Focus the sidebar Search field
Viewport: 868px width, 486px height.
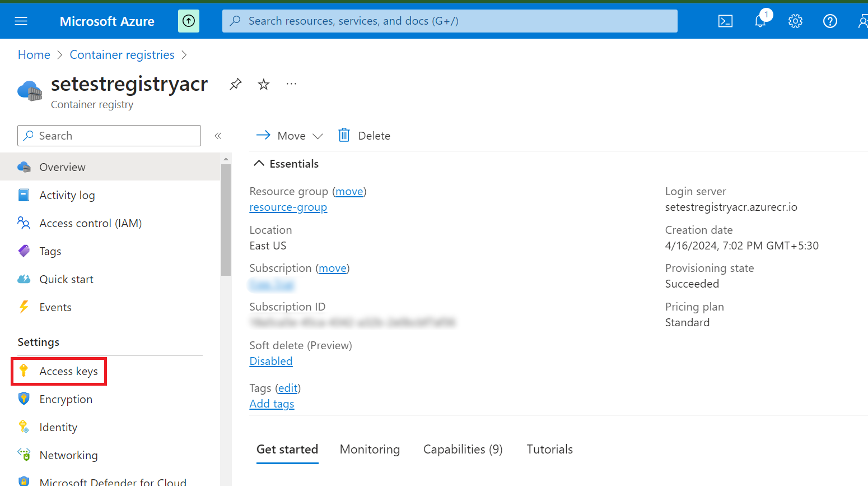pyautogui.click(x=109, y=136)
